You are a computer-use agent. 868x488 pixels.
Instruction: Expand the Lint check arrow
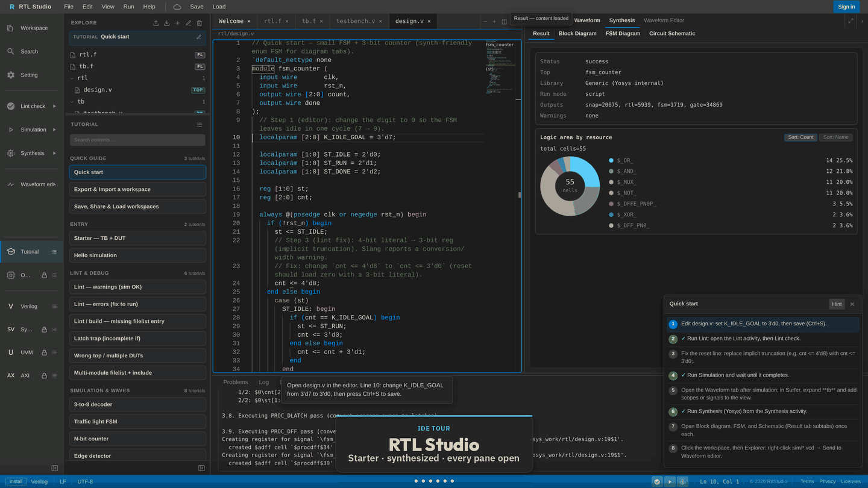click(x=55, y=106)
